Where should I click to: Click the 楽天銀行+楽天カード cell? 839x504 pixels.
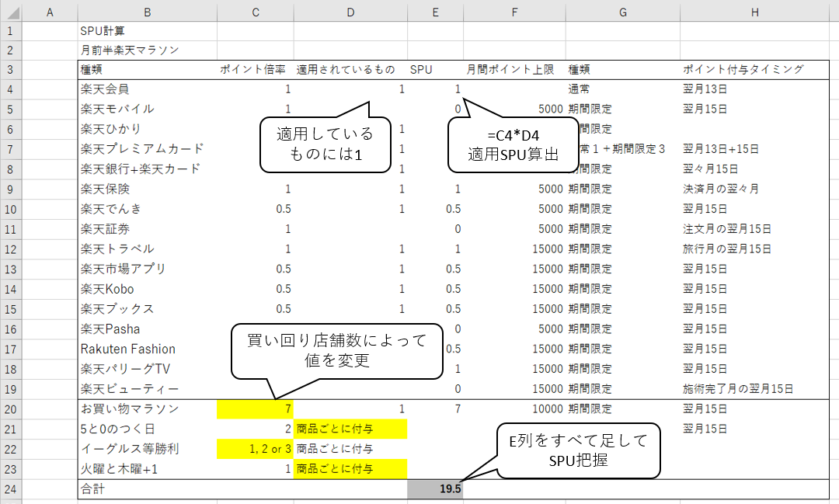coord(147,169)
